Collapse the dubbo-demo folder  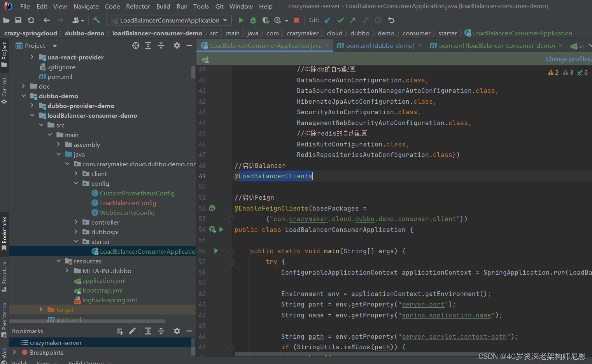pyautogui.click(x=24, y=96)
